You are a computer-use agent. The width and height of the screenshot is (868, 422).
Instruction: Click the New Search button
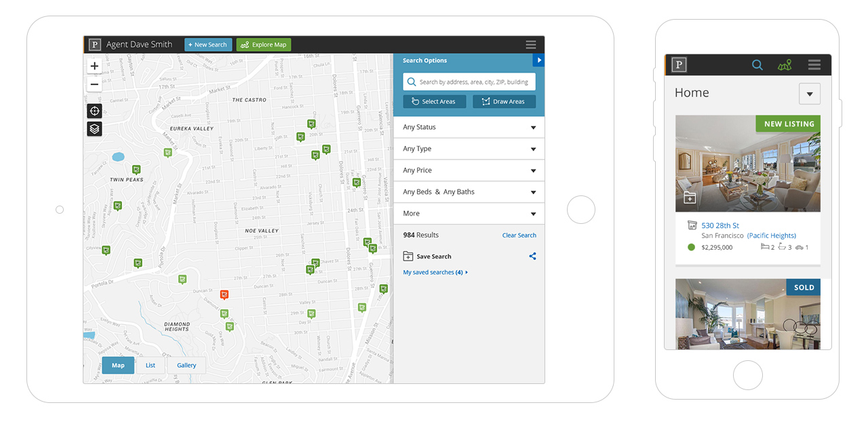208,45
